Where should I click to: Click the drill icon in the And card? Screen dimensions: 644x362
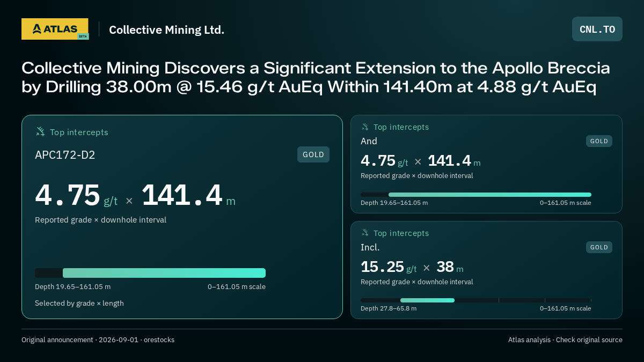pos(365,127)
